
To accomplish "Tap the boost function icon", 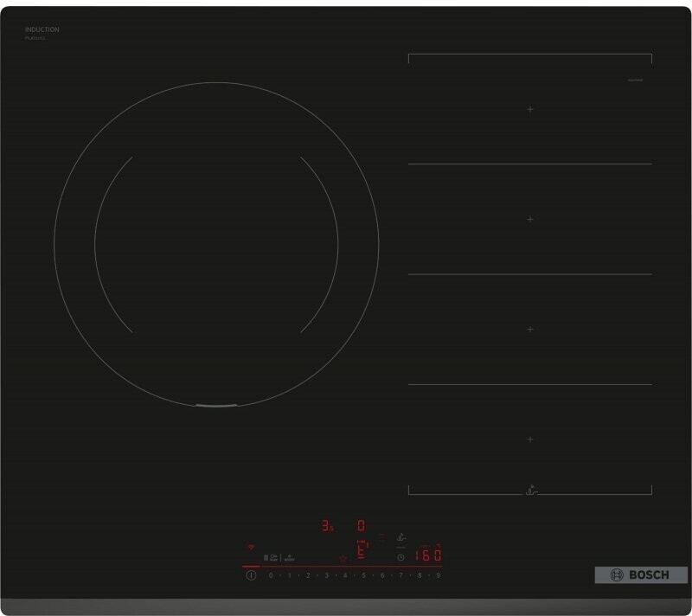I will click(x=291, y=558).
